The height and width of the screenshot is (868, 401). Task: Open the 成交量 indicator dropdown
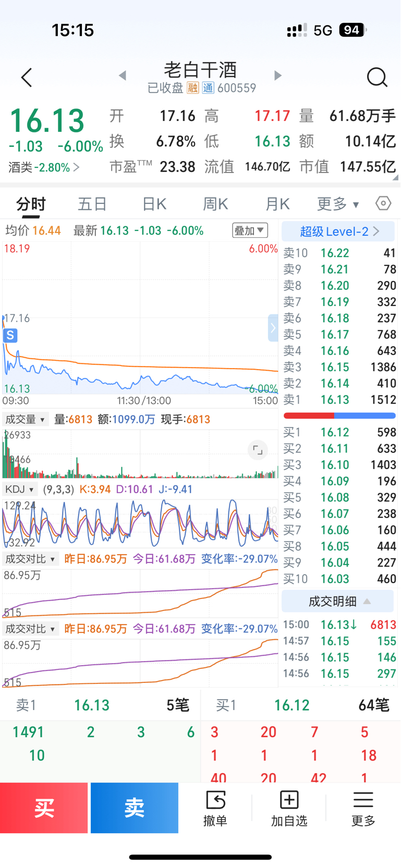25,419
